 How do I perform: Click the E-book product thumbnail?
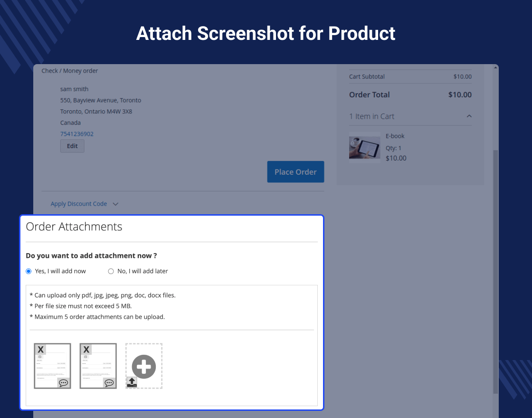click(365, 148)
